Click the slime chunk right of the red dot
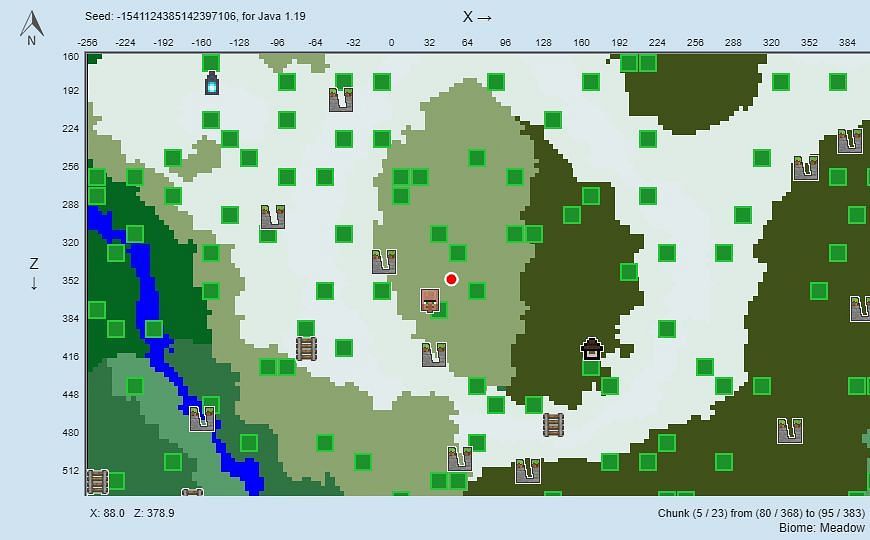Image resolution: width=870 pixels, height=540 pixels. click(477, 291)
